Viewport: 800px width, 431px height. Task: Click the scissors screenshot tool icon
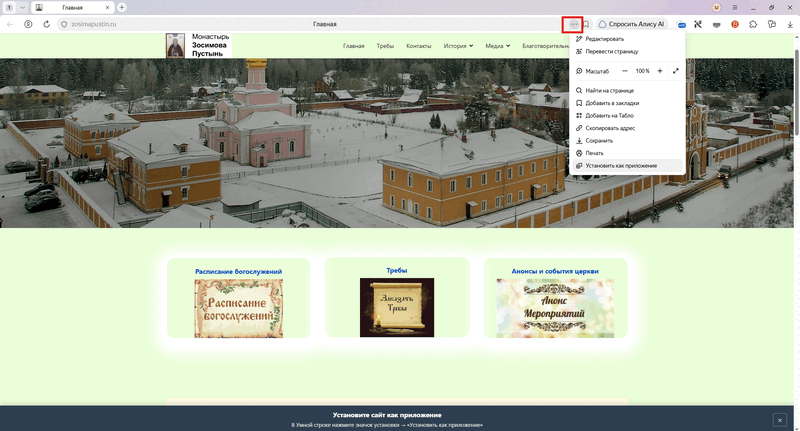698,24
